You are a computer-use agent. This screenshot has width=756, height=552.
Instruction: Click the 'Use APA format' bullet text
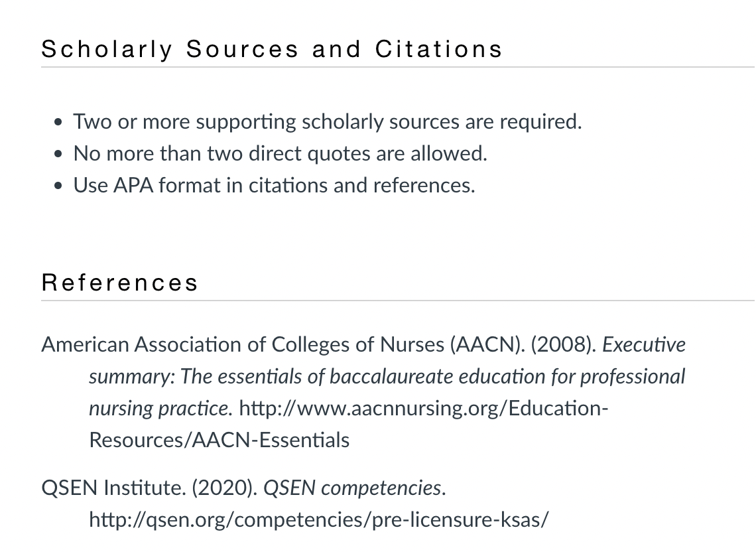pyautogui.click(x=274, y=185)
